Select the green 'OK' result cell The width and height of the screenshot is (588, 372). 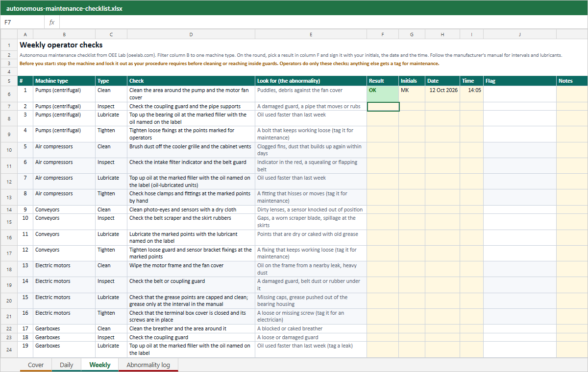point(383,94)
